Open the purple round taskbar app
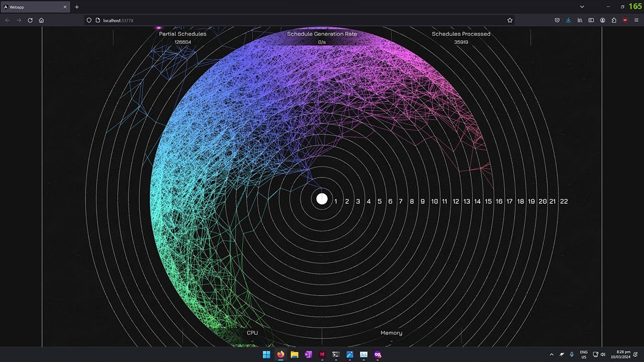644x362 pixels. (377, 354)
